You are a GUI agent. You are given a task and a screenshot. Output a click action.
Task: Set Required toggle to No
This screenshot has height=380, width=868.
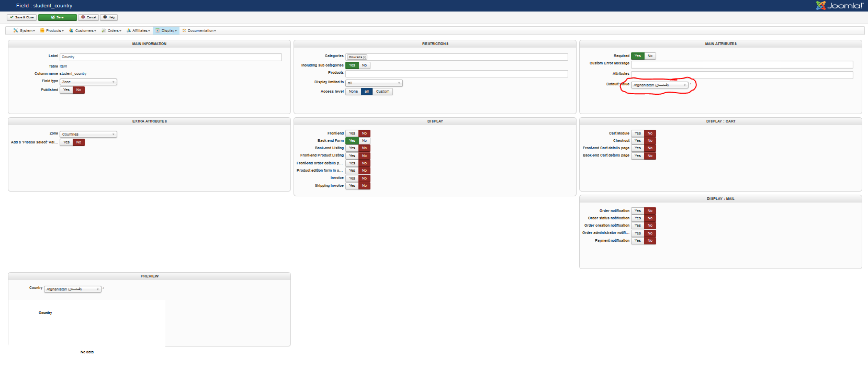[x=650, y=56]
